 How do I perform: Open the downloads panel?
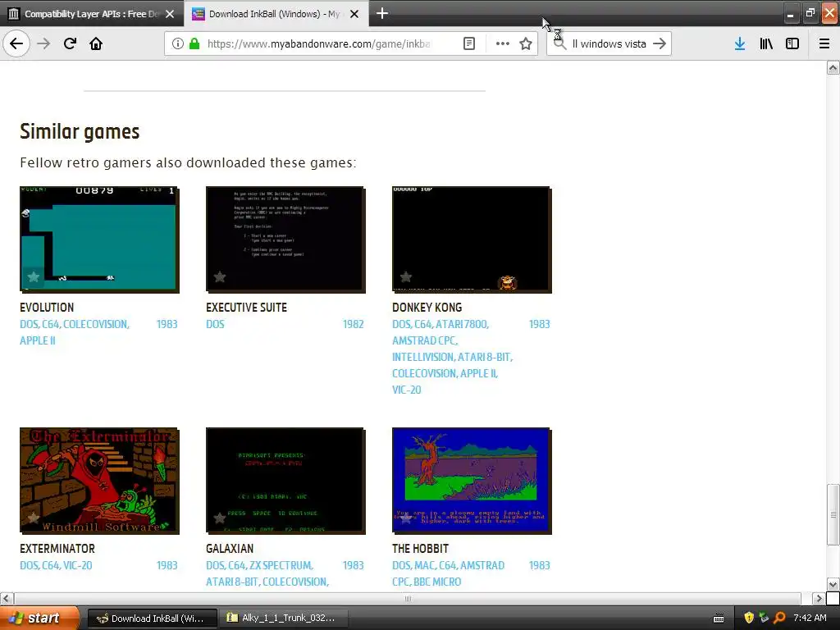(740, 44)
